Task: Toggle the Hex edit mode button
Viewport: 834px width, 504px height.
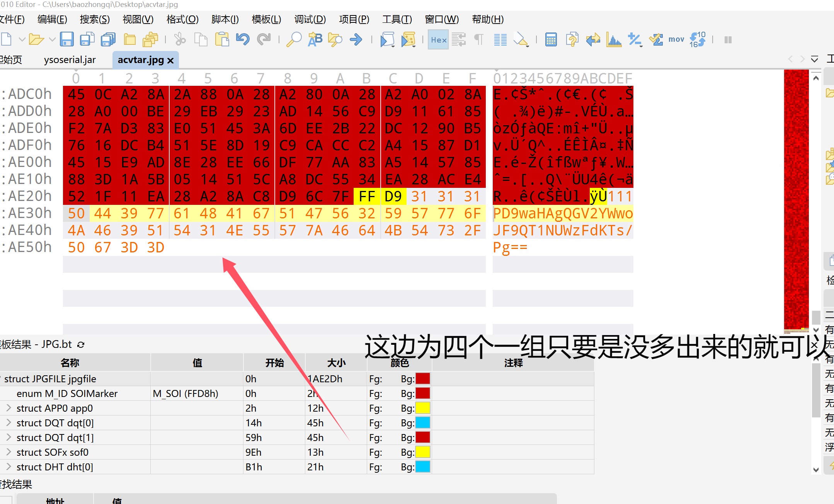Action: [x=438, y=39]
